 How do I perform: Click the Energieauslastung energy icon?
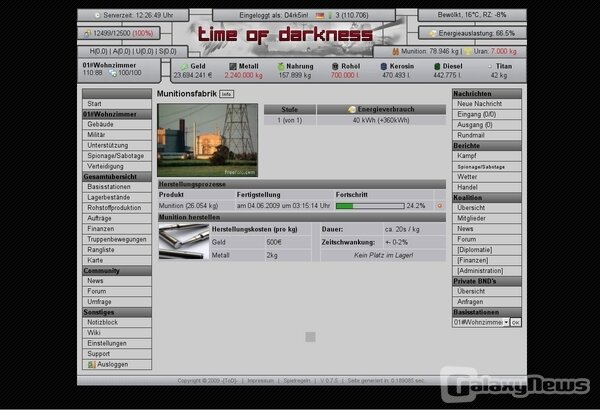tap(432, 33)
